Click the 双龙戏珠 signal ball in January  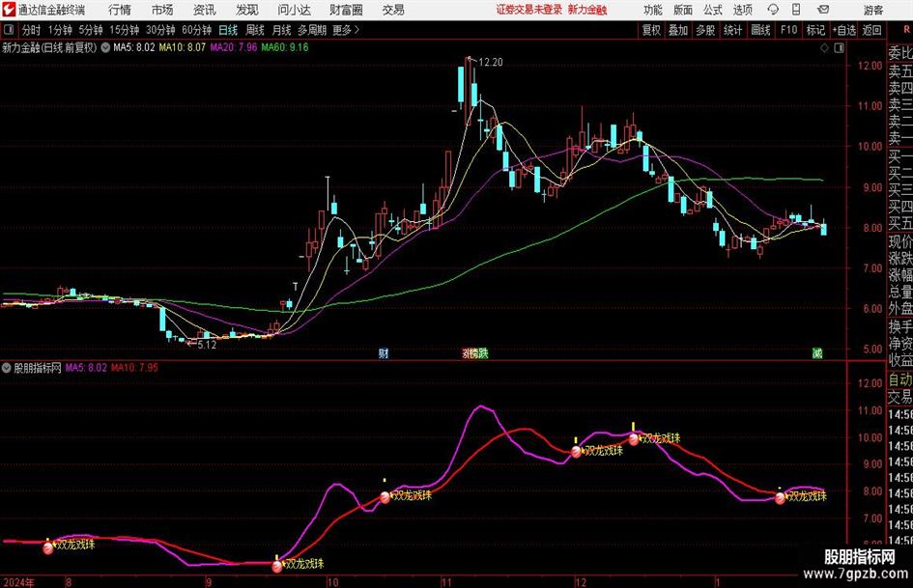pos(781,498)
